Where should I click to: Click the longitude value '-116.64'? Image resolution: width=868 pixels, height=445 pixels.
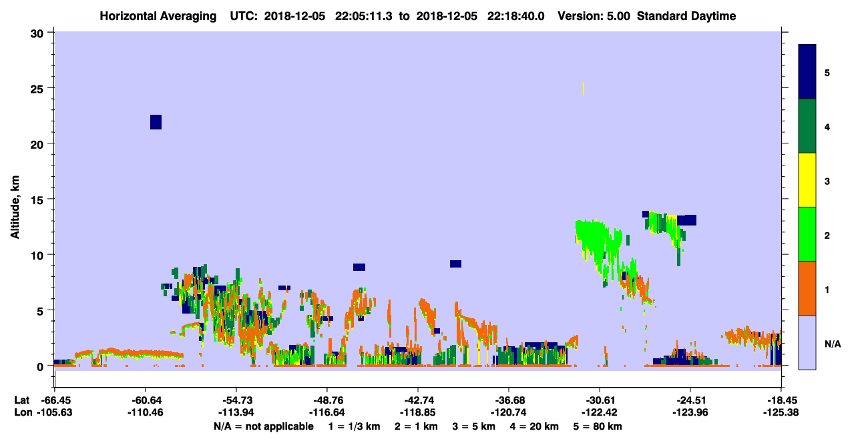click(327, 412)
